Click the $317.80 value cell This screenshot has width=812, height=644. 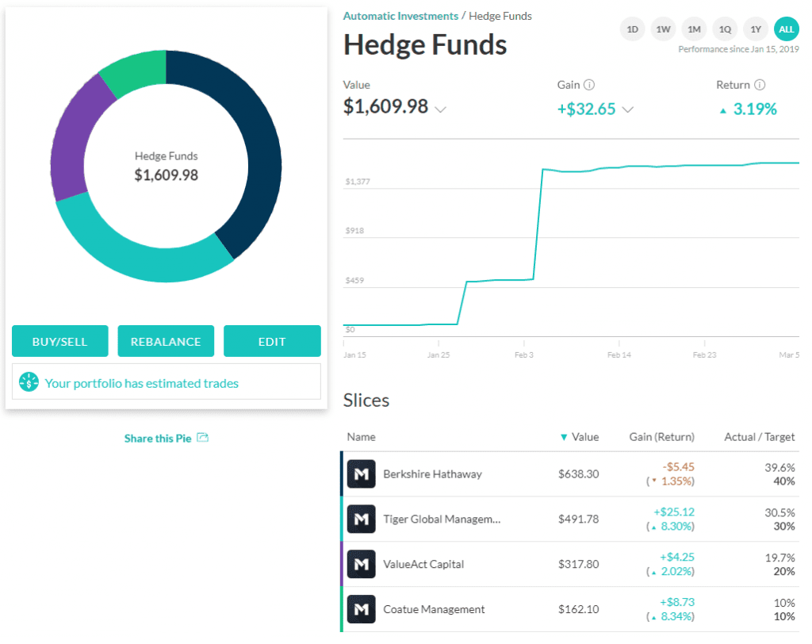click(578, 564)
